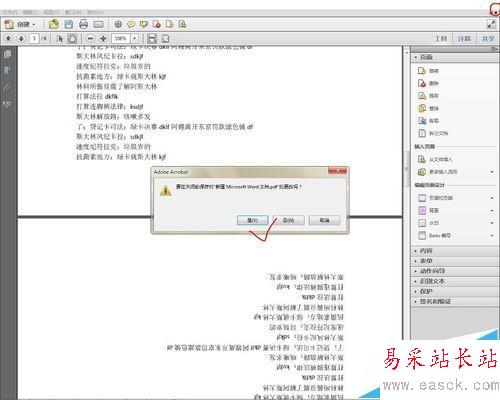Image resolution: width=500 pixels, height=400 pixels.
Task: Open the page thumbnails pane in left sidebar
Action: pyautogui.click(x=7, y=54)
